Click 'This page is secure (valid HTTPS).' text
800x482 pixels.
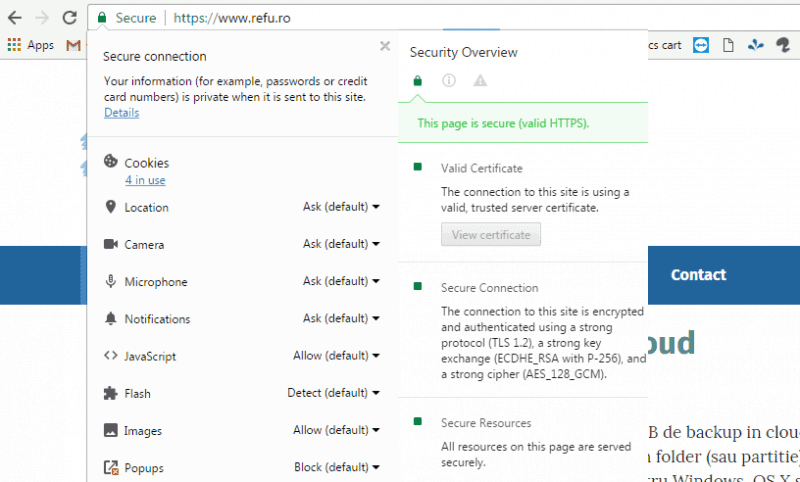point(503,123)
